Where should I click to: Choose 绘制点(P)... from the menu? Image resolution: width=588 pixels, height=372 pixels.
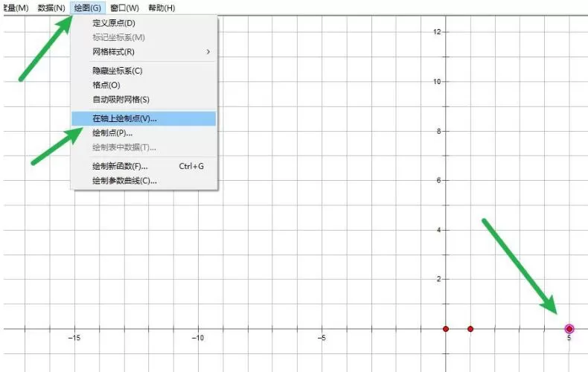coord(144,132)
